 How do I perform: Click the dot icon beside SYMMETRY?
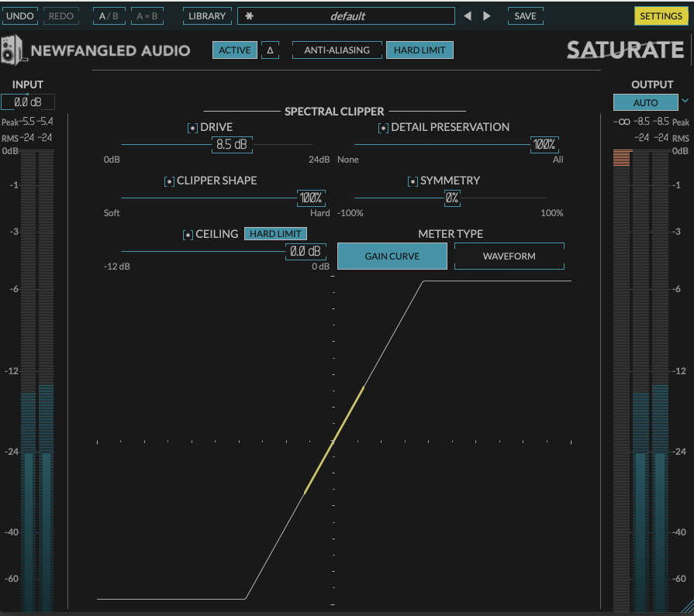click(412, 181)
